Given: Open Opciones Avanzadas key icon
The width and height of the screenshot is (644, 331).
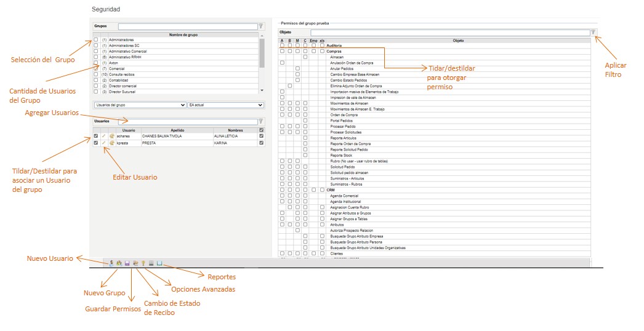Looking at the screenshot, I should click(143, 263).
